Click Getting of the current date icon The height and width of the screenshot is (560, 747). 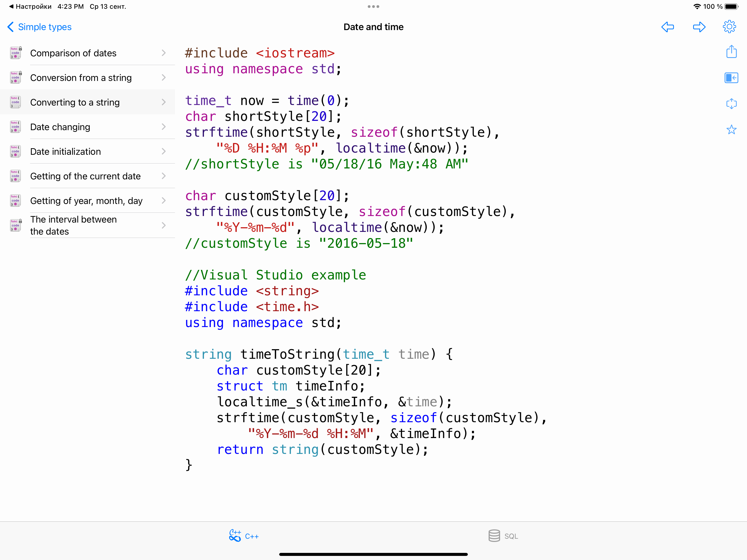pos(16,176)
